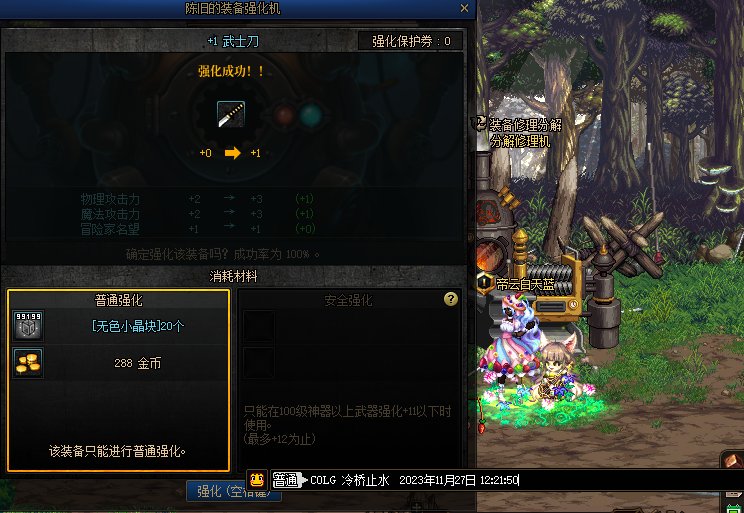Screen dimensions: 744x513
Task: Click into the chat message input field
Action: point(524,480)
